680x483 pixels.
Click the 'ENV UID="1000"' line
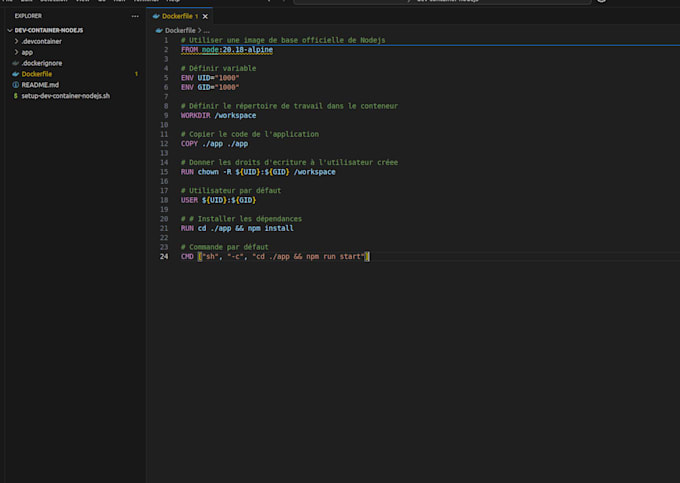210,78
